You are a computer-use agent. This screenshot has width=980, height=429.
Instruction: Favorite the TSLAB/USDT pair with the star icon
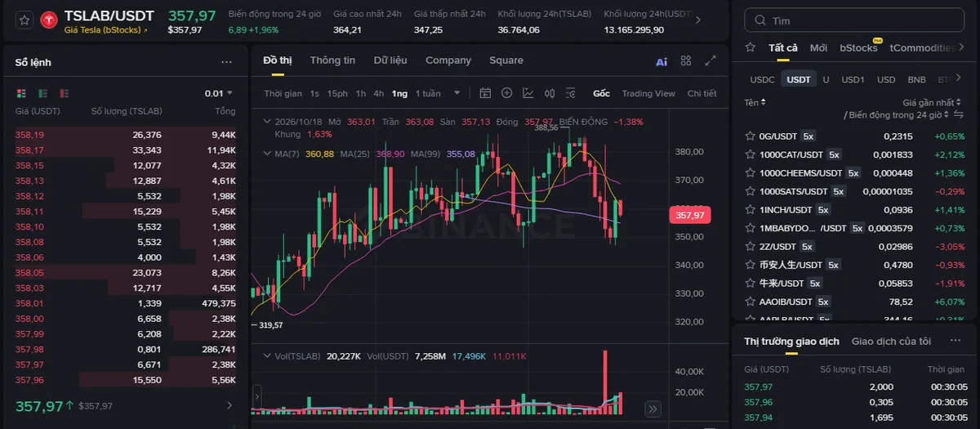(x=24, y=20)
